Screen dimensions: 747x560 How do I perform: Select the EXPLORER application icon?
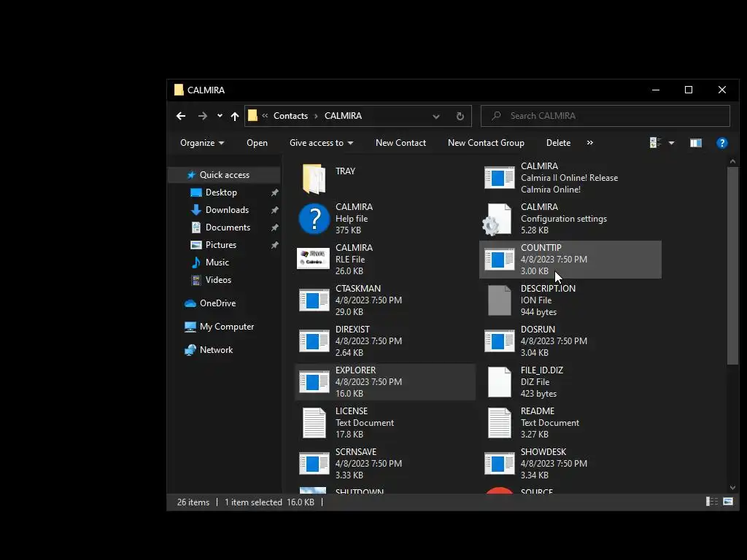(x=314, y=382)
